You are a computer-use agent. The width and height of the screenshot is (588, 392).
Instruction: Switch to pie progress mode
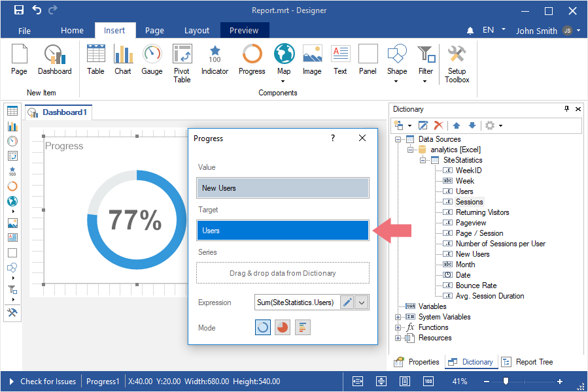pyautogui.click(x=283, y=327)
